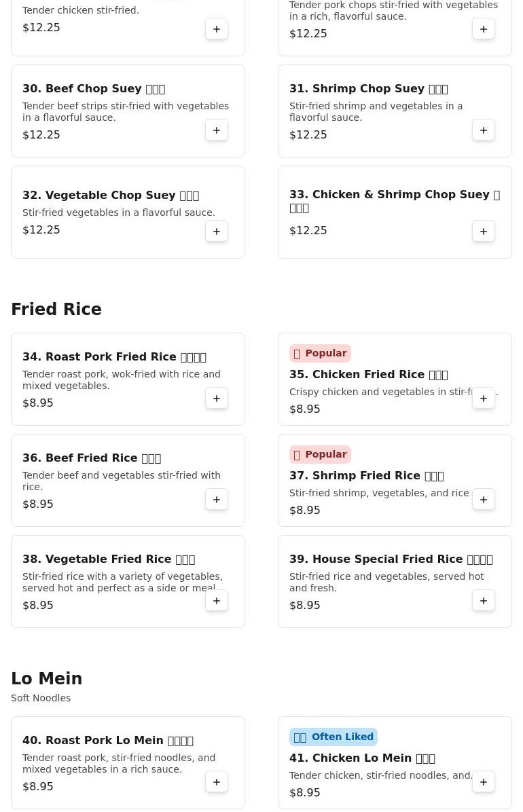Add Beef Chop Suey to the order
The image size is (523, 812).
pos(217,130)
